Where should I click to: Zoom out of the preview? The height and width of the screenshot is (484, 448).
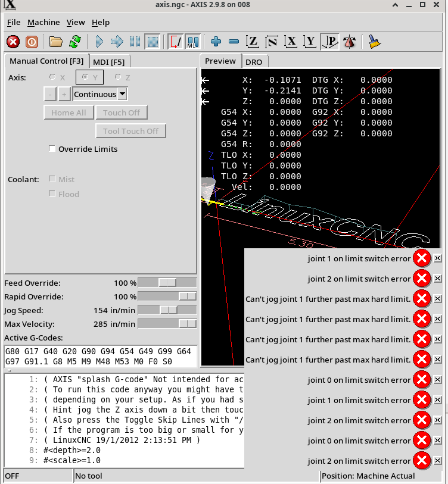pyautogui.click(x=234, y=42)
